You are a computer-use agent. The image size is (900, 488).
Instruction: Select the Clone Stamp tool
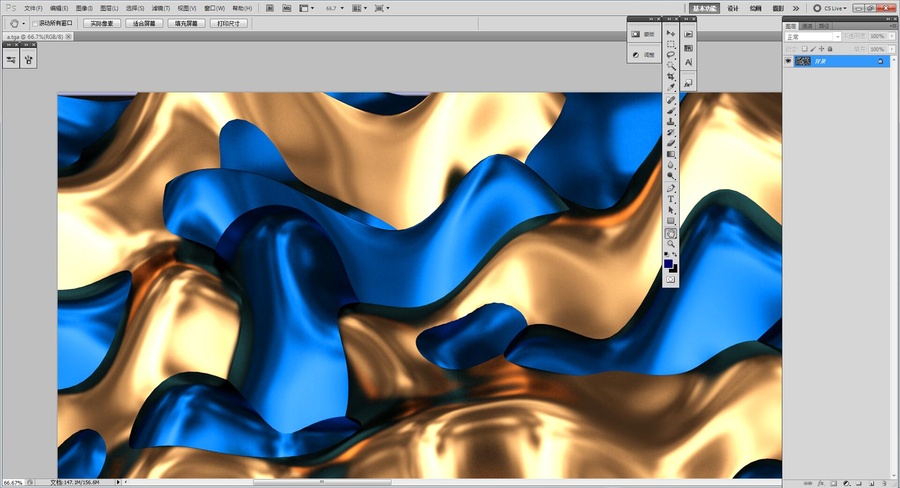pos(670,122)
